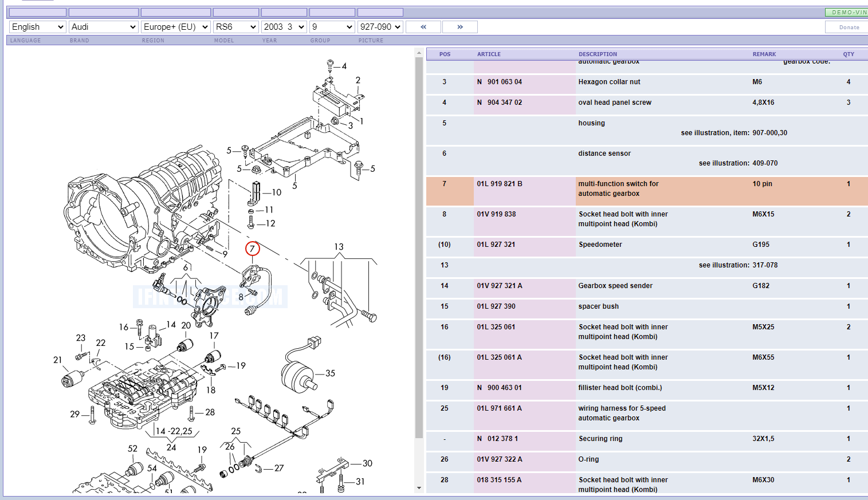Open the Model dropdown showing RS6
Screen dimensions: 868x500
[x=236, y=27]
